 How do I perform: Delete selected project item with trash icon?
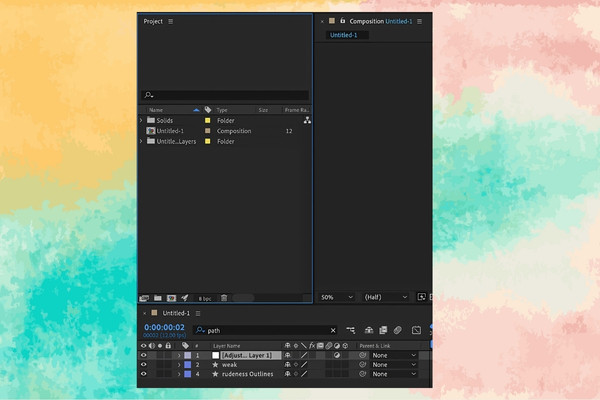coord(224,298)
